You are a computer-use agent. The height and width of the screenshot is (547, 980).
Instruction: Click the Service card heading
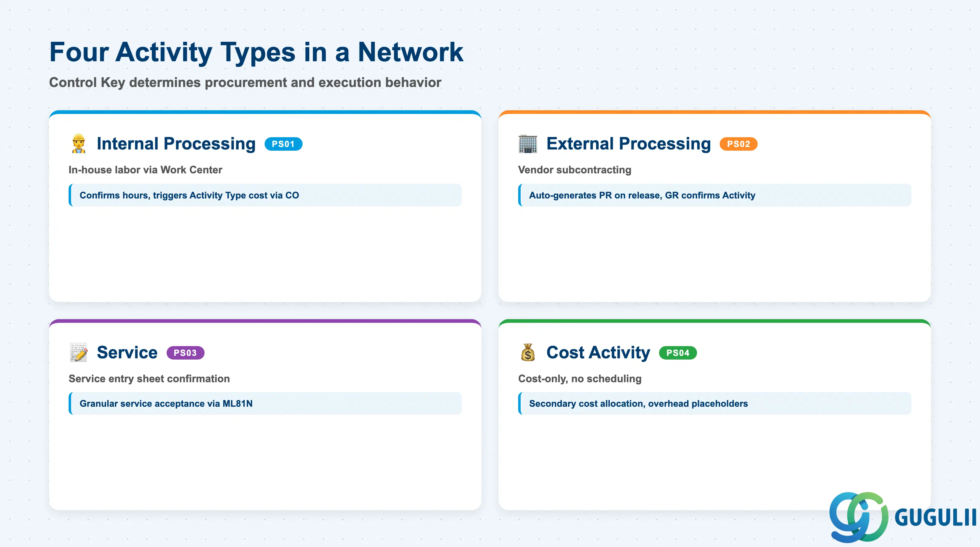point(127,352)
